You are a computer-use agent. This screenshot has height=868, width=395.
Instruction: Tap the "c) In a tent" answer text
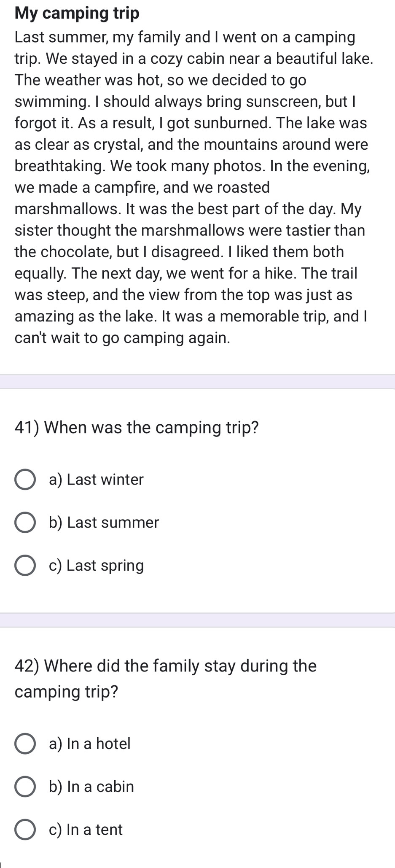point(86,830)
